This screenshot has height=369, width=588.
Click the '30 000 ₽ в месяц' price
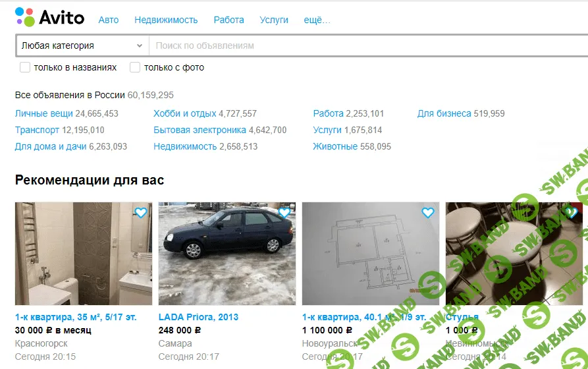[x=53, y=330]
